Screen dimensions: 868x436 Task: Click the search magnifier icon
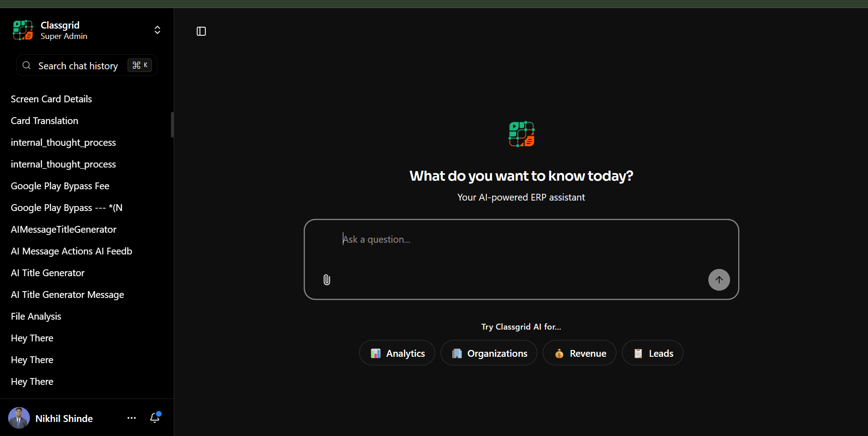pyautogui.click(x=27, y=66)
